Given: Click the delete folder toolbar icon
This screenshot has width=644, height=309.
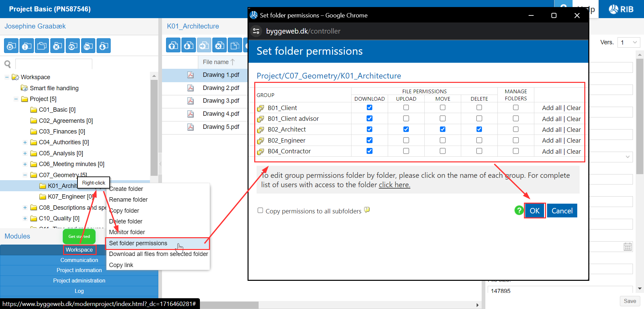Looking at the screenshot, I should coord(57,46).
